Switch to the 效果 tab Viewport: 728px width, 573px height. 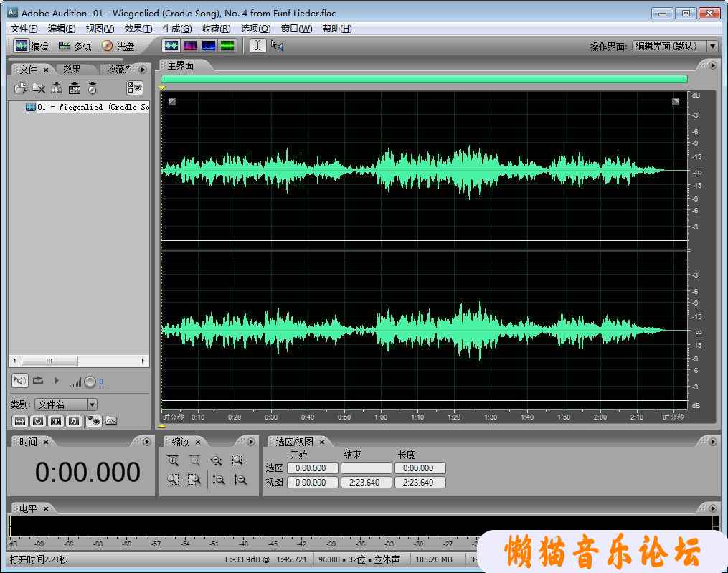pos(72,69)
